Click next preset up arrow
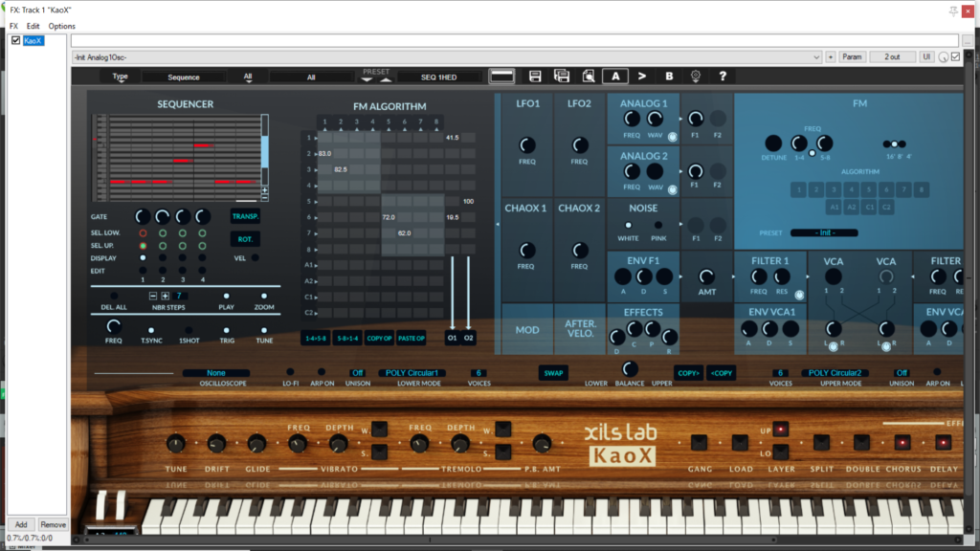Screen dimensions: 980x551 click(386, 80)
